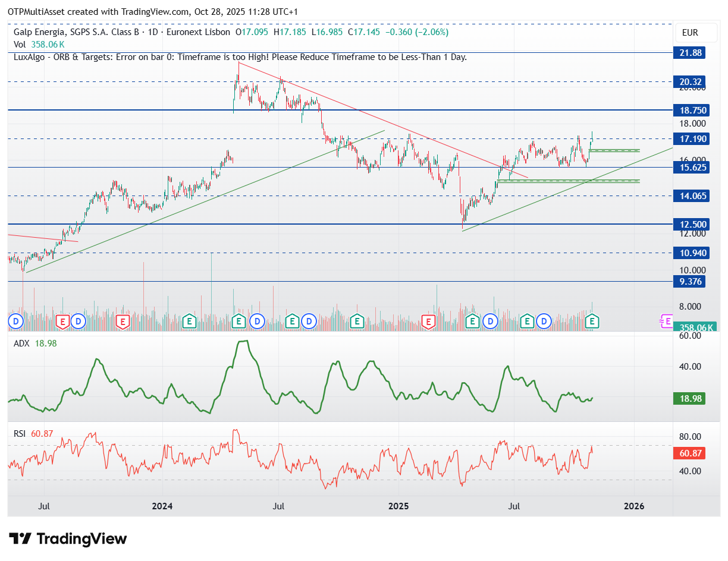Click the Vol 358.06K volume legend
This screenshot has height=561, width=728.
[39, 45]
